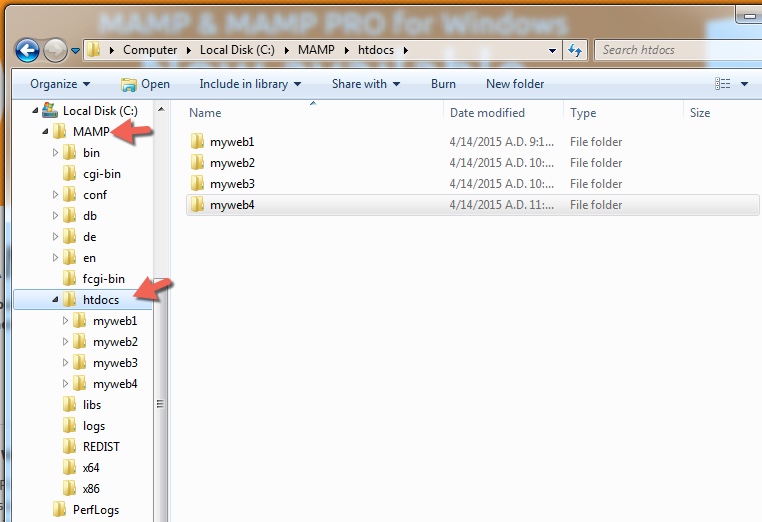Expand the conf folder node

55,194
